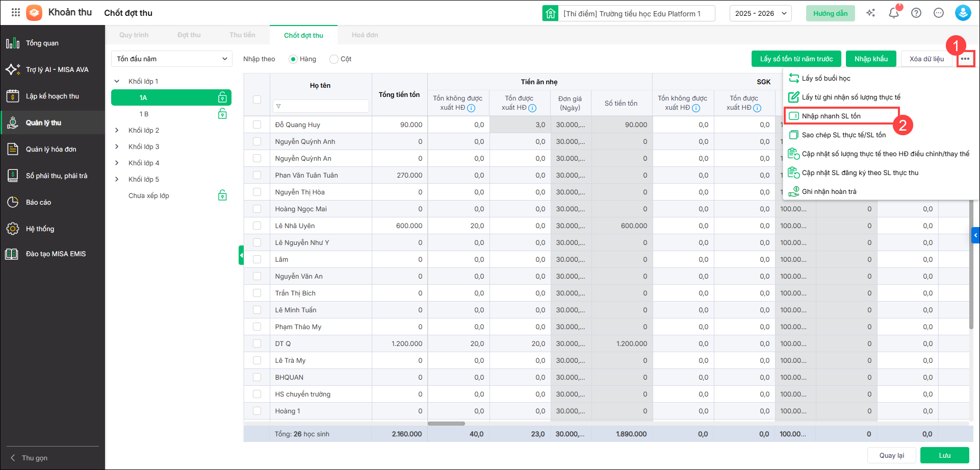The height and width of the screenshot is (470, 980).
Task: Click the info icon beside Tồn được xuất HĐ
Action: [x=532, y=108]
